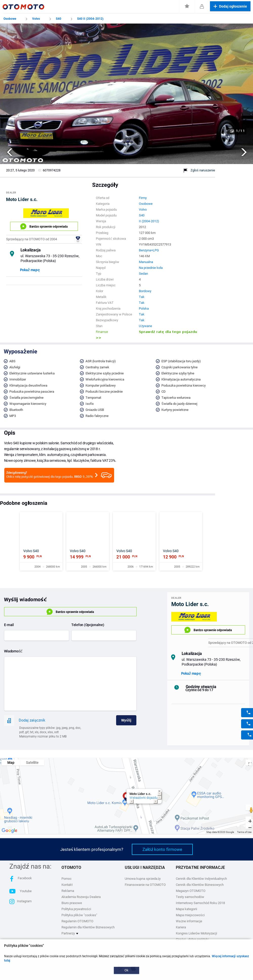Viewport: 253px width, 980px height.
Task: Click location pin icon in top dealer panel
Action: [x=12, y=253]
